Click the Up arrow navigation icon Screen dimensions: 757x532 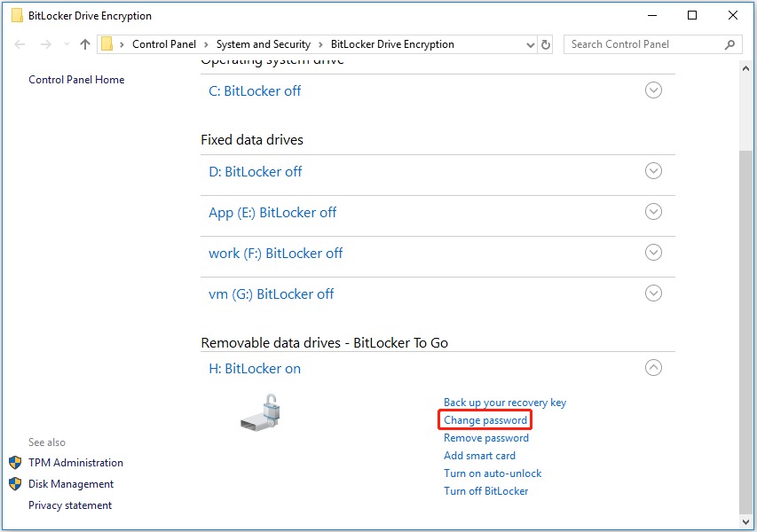coord(85,44)
